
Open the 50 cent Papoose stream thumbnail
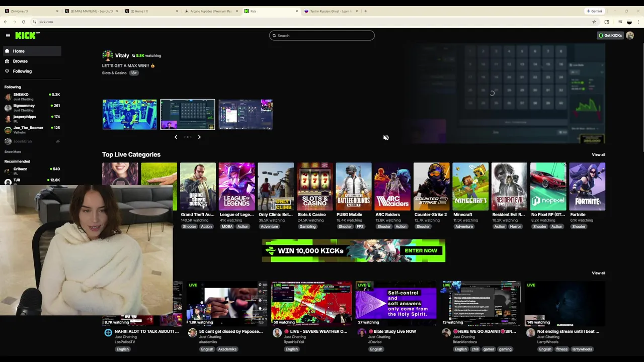point(227,303)
